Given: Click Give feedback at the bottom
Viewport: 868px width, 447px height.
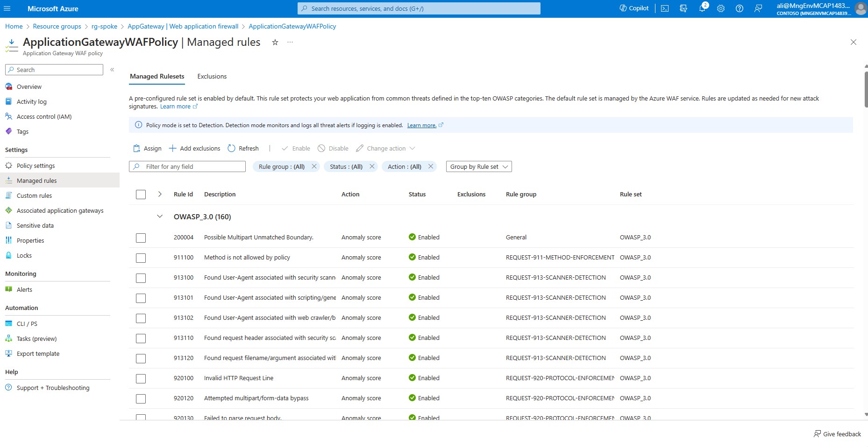Looking at the screenshot, I should click(x=837, y=434).
